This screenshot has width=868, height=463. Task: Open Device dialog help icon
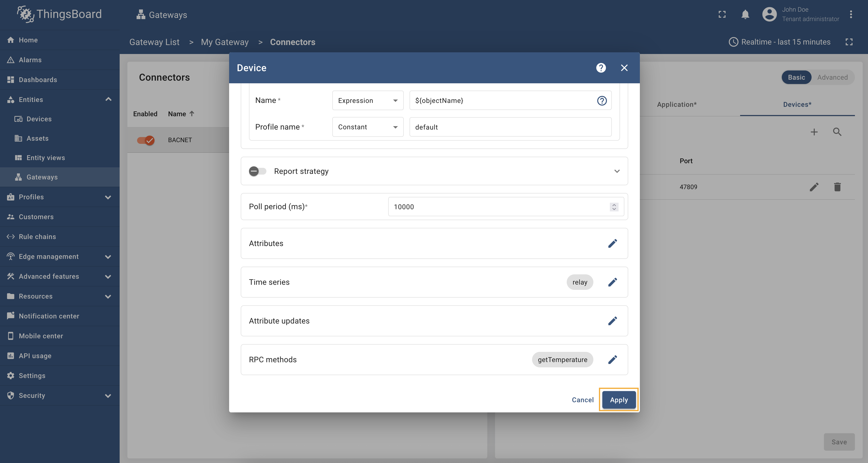601,68
